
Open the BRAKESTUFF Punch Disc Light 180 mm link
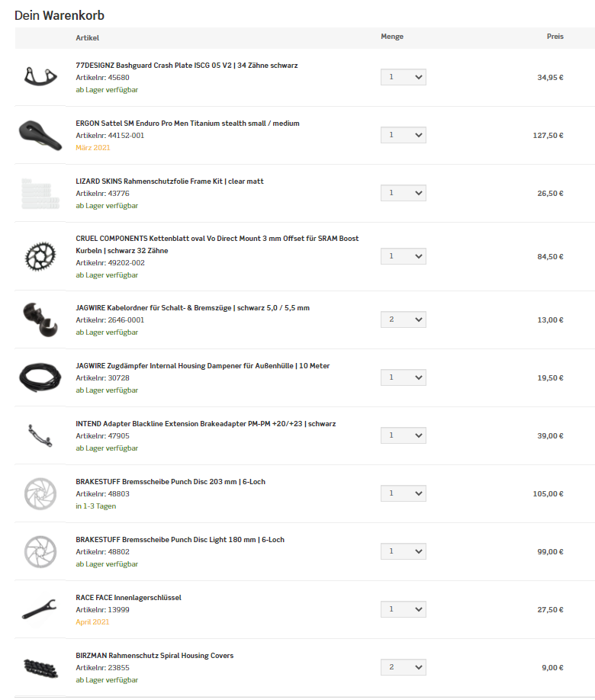coord(180,540)
